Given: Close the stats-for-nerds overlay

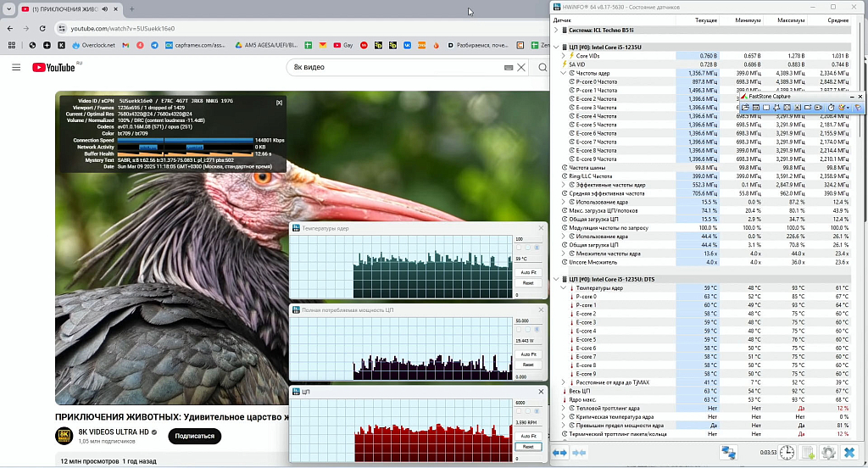Looking at the screenshot, I should point(279,103).
